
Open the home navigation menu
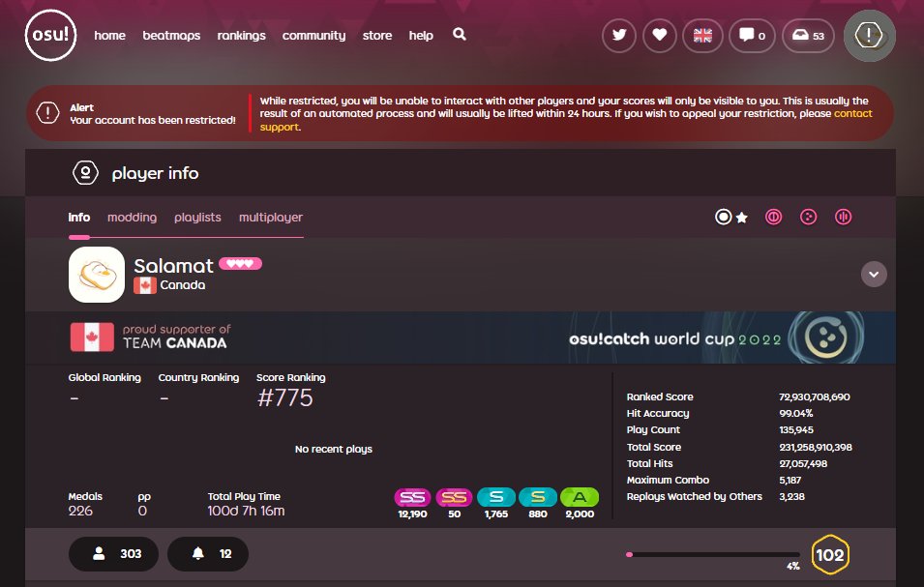109,36
